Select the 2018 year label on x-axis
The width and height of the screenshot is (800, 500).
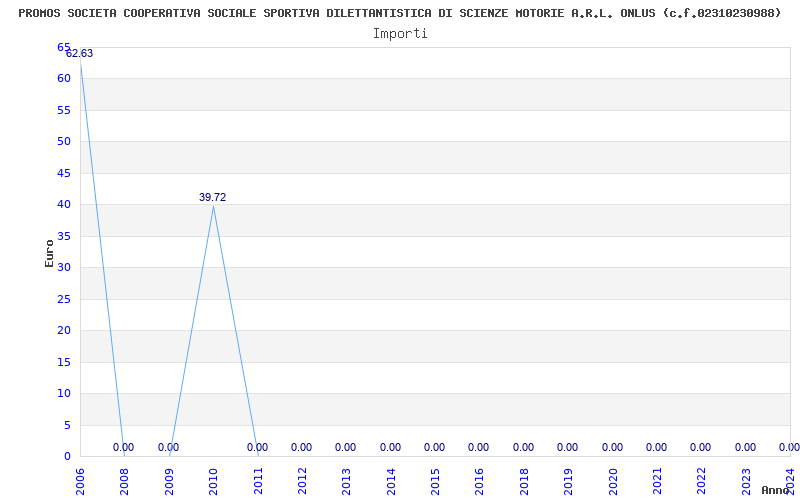(x=524, y=481)
